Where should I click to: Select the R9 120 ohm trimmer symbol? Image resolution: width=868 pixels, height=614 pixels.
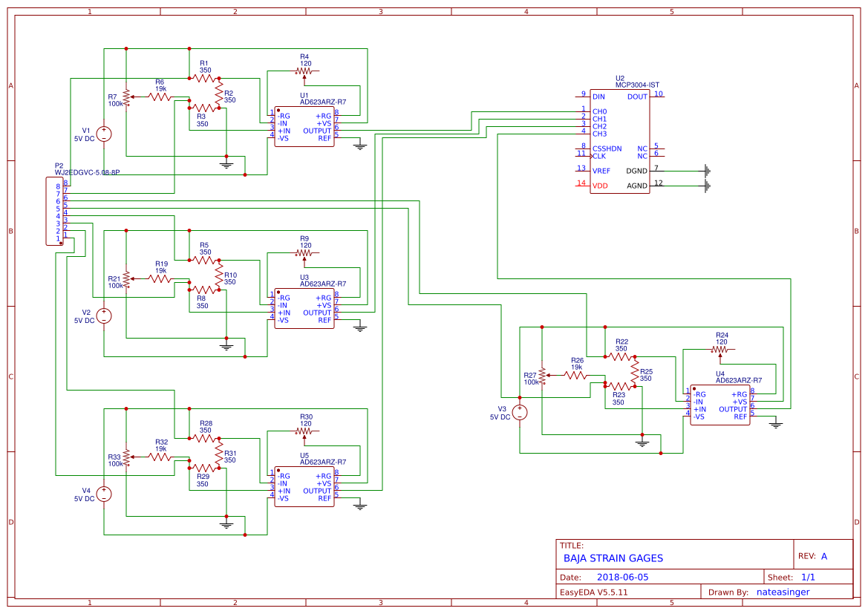click(x=304, y=255)
